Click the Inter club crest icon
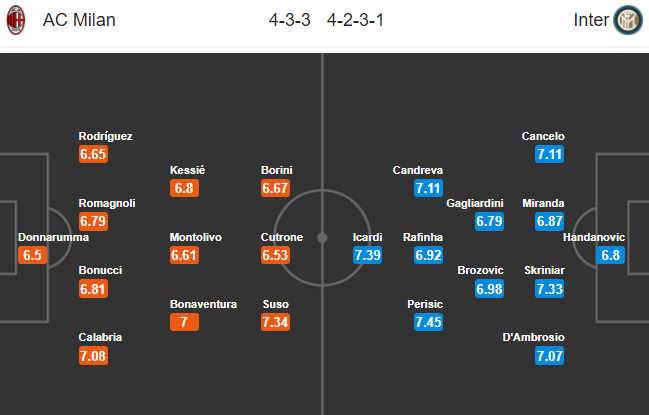Viewport: 649px width, 415px height. pos(628,21)
